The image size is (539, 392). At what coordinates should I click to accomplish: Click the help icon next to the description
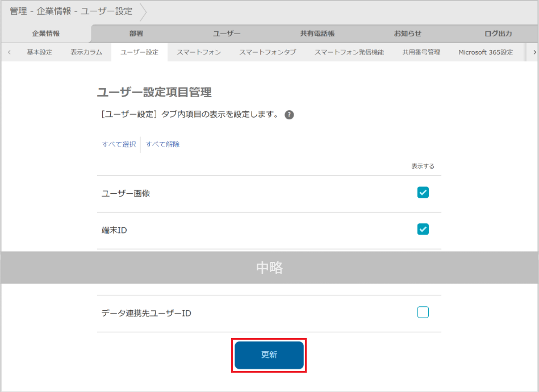tap(289, 114)
